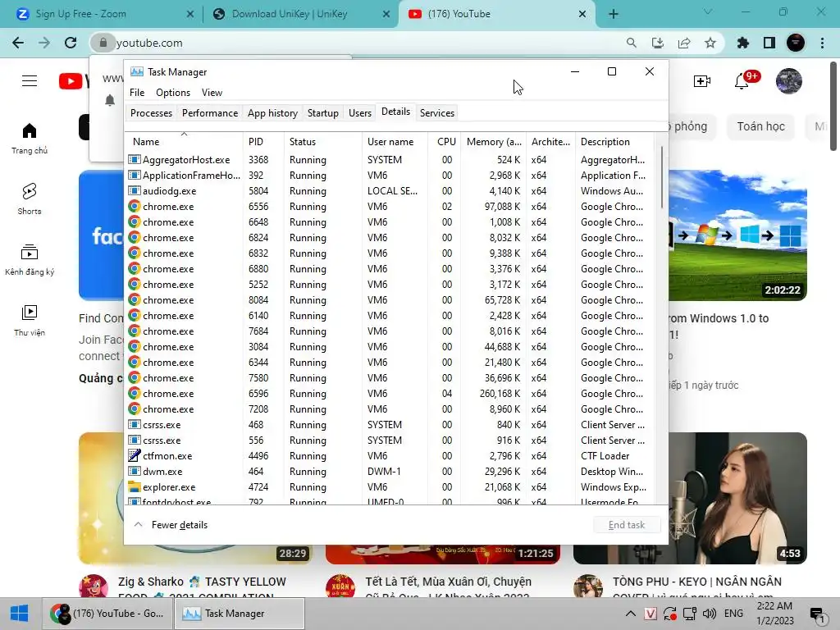
Task: Click the Chrome back arrow
Action: click(x=18, y=43)
